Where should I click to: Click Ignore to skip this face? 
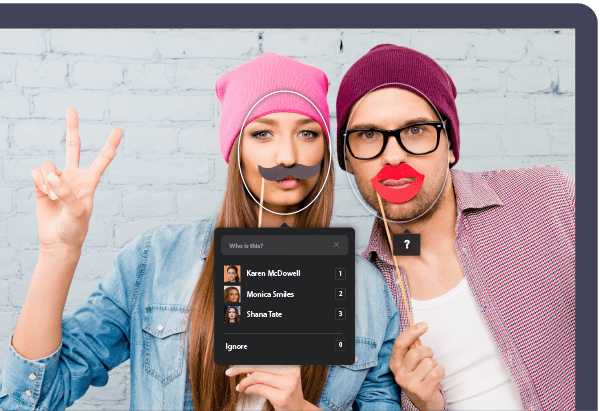pyautogui.click(x=284, y=346)
